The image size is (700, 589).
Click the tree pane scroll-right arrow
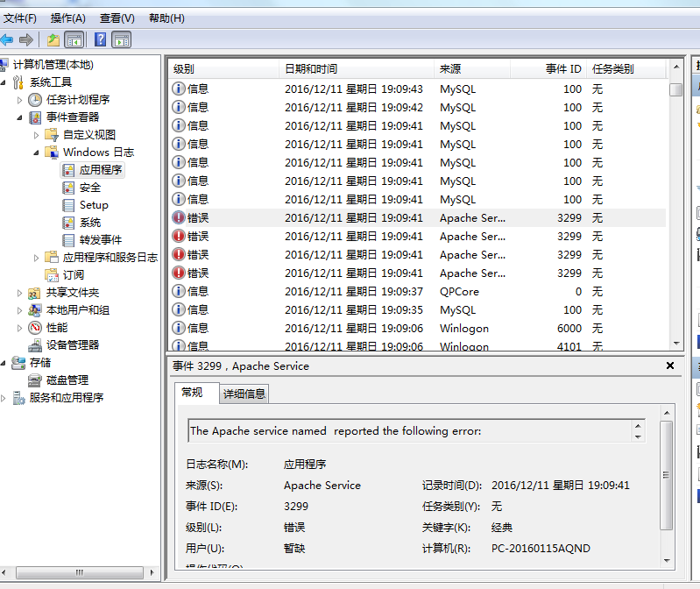click(152, 572)
